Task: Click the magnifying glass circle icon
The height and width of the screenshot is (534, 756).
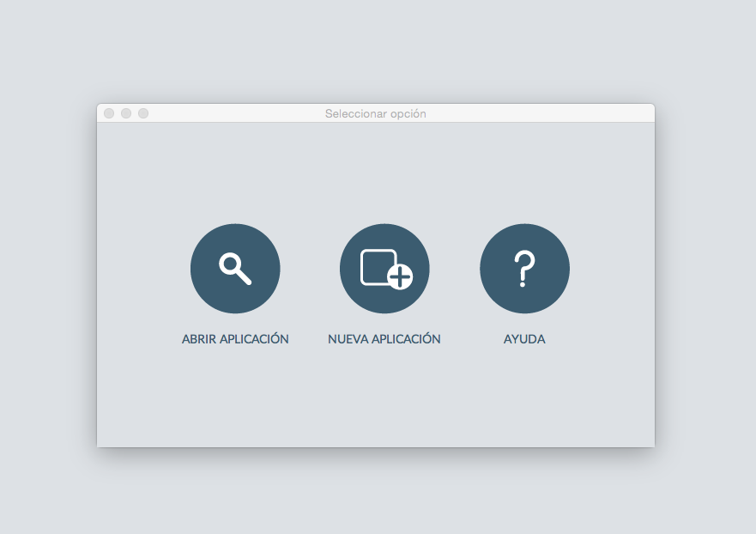Action: pyautogui.click(x=235, y=269)
